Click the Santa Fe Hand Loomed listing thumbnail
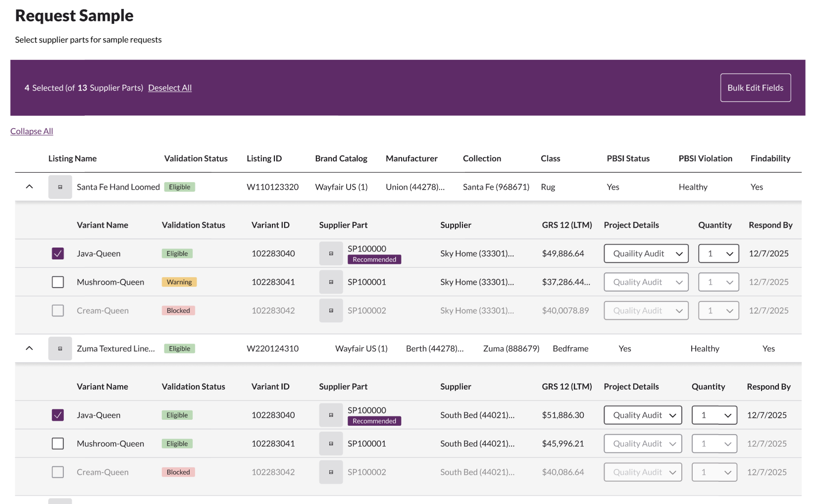817x504 pixels. tap(60, 187)
